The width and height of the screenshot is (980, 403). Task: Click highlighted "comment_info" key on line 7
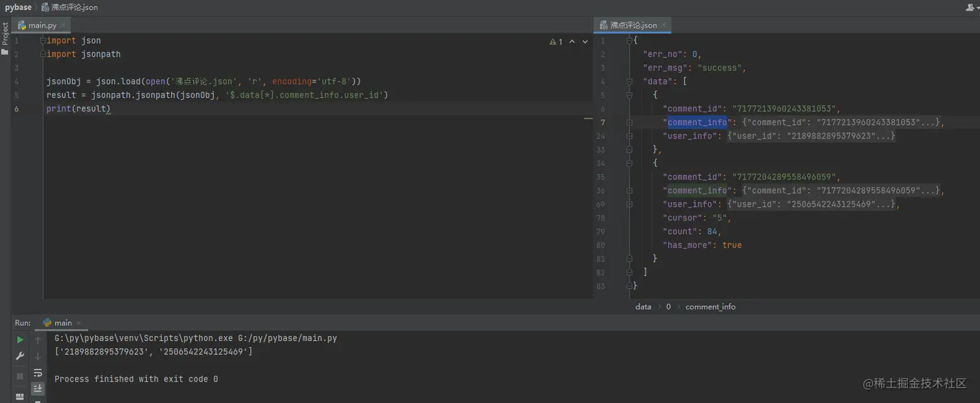click(697, 122)
